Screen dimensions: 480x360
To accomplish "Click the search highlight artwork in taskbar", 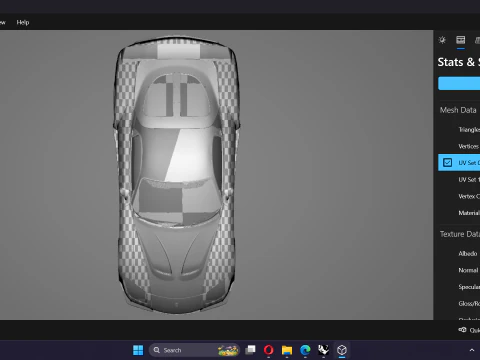I will 228,350.
